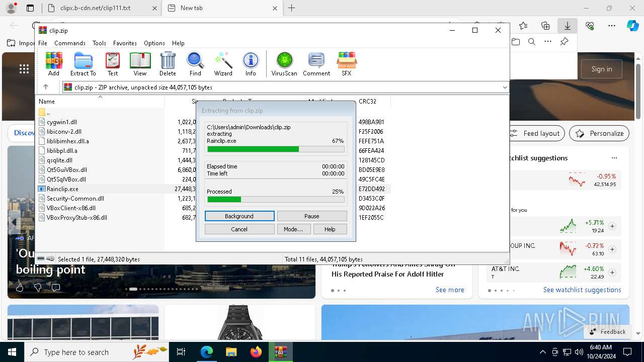Open browser Downloads icon
Screen dimensions: 644x362
tap(568, 26)
